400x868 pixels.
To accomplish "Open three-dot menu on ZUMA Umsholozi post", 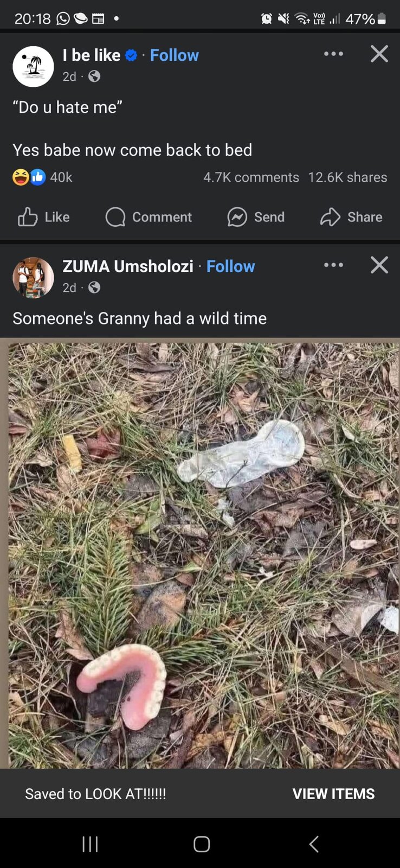I will point(333,265).
